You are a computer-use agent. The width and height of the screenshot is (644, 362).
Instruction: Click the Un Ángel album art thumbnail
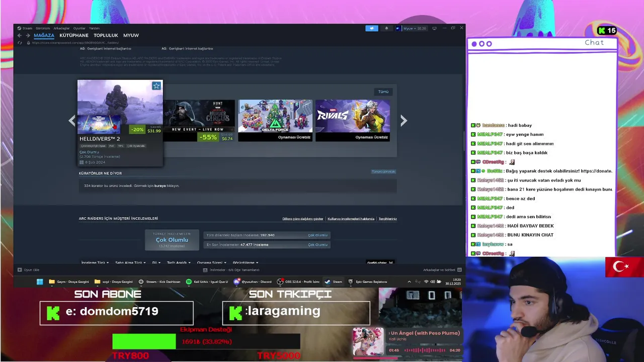coord(368,342)
